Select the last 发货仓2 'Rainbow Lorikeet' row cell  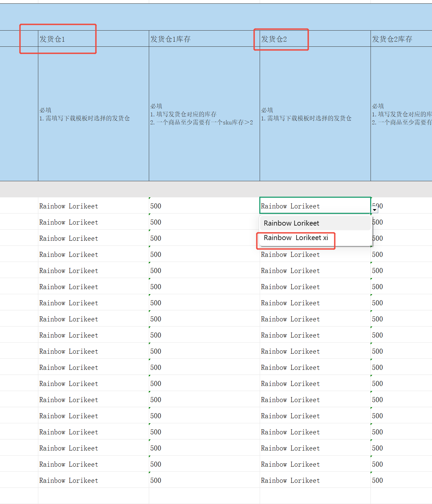315,480
